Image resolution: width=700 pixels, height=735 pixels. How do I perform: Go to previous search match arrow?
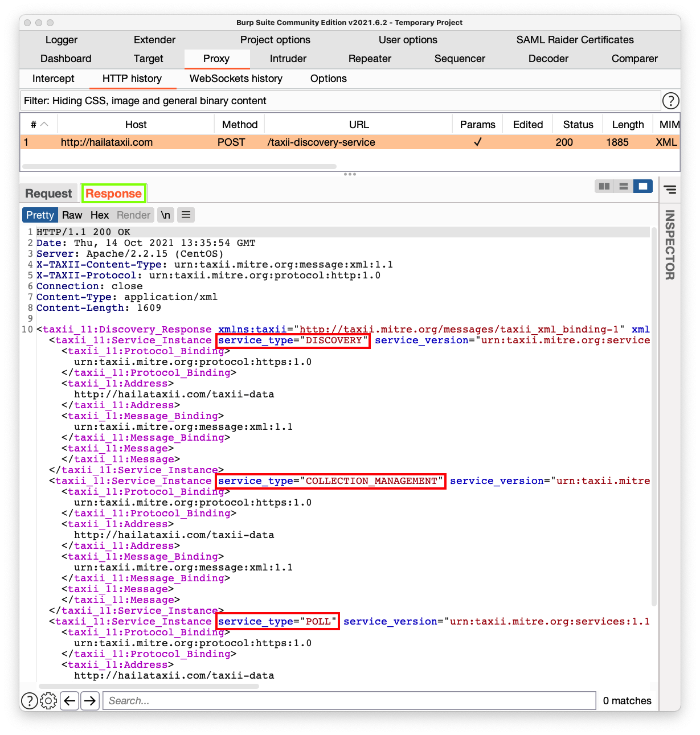(69, 701)
